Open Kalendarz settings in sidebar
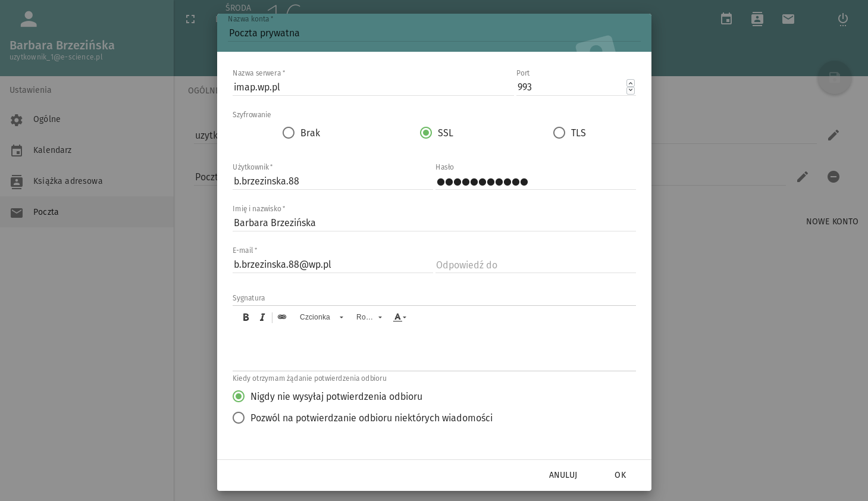 click(x=87, y=150)
